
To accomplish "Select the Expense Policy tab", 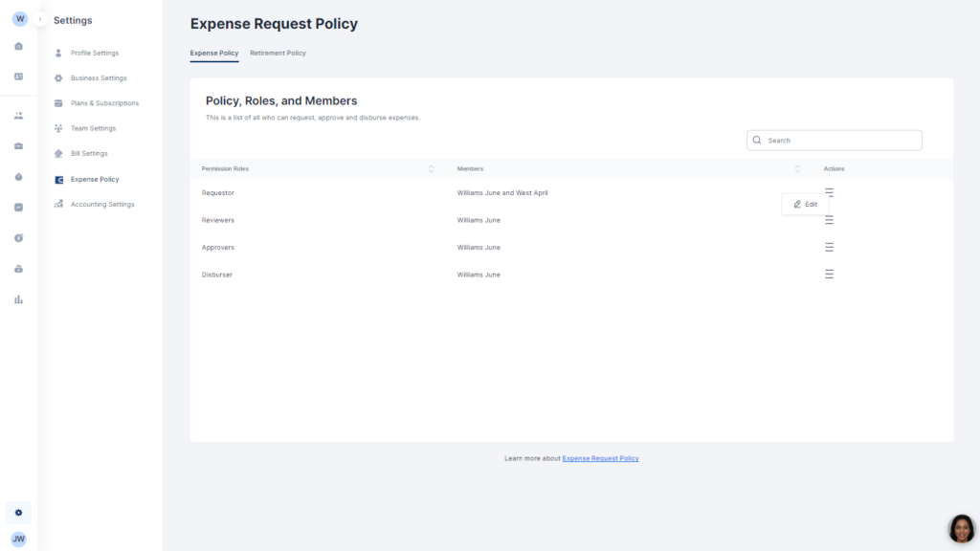I will 213,53.
